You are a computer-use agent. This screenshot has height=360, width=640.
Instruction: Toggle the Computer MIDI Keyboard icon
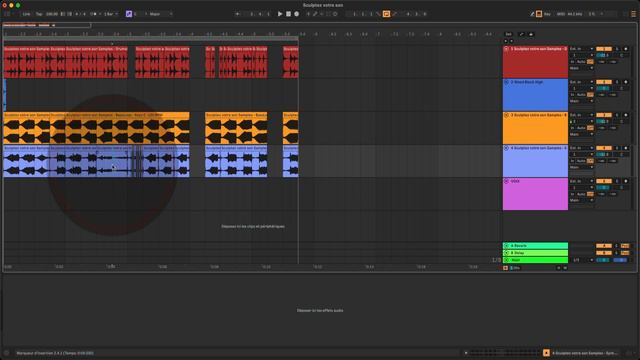[x=539, y=14]
